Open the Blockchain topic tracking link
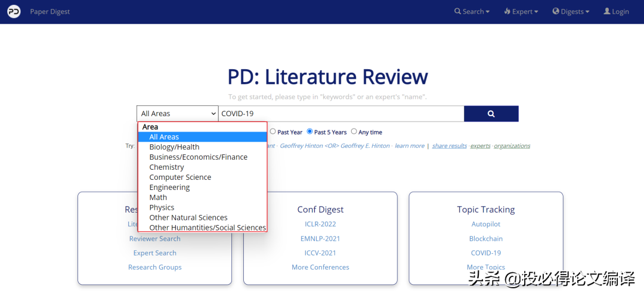Screen dimensions: 644x296 click(x=485, y=238)
